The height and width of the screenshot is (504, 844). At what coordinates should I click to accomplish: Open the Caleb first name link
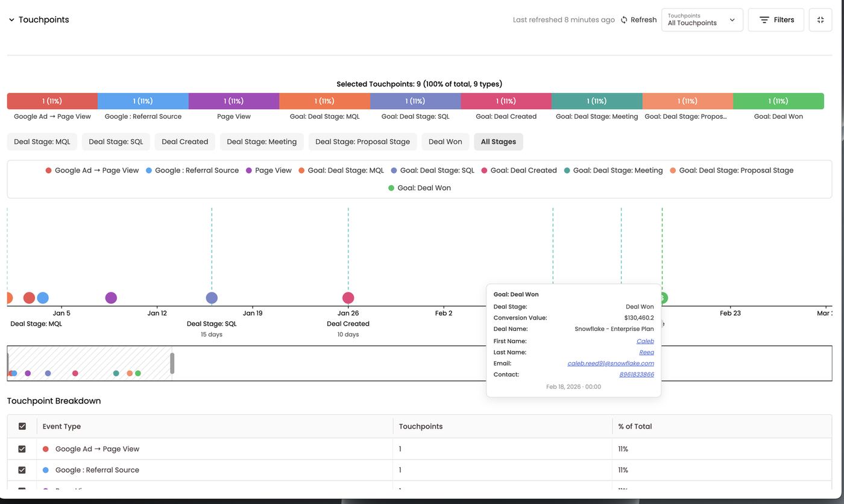pyautogui.click(x=645, y=341)
